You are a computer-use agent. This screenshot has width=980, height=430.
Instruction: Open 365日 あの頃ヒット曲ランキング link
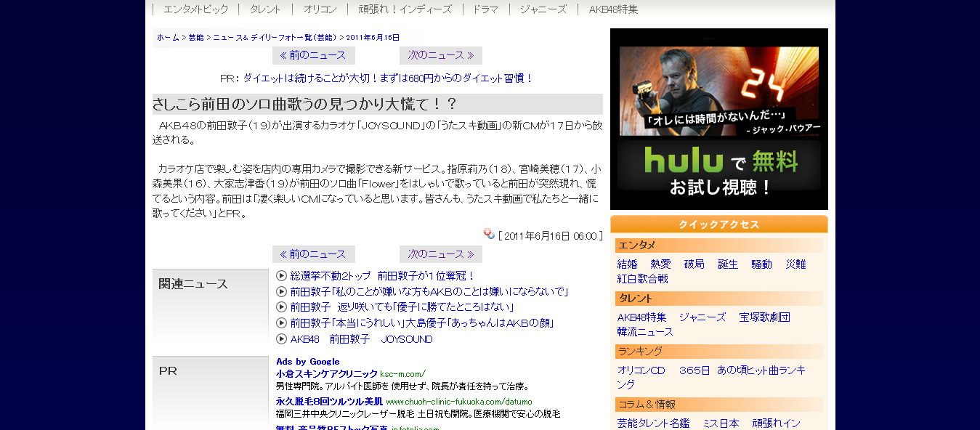click(711, 377)
